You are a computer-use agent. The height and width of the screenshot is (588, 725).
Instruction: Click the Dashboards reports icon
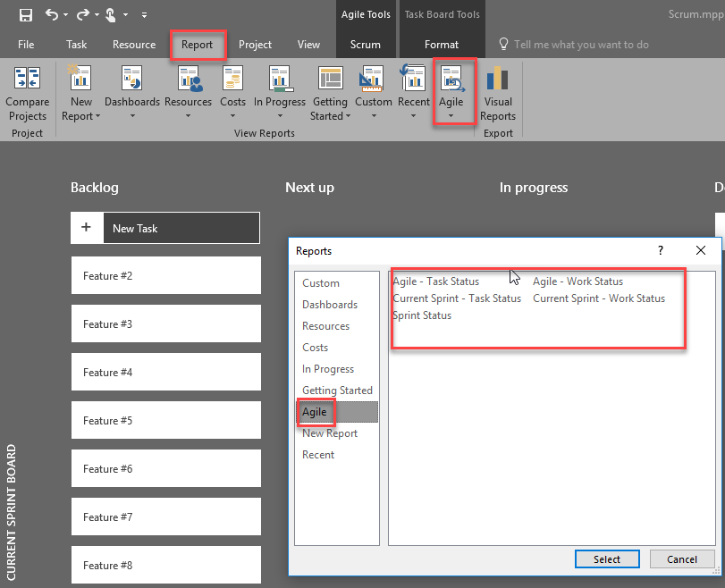[x=132, y=79]
